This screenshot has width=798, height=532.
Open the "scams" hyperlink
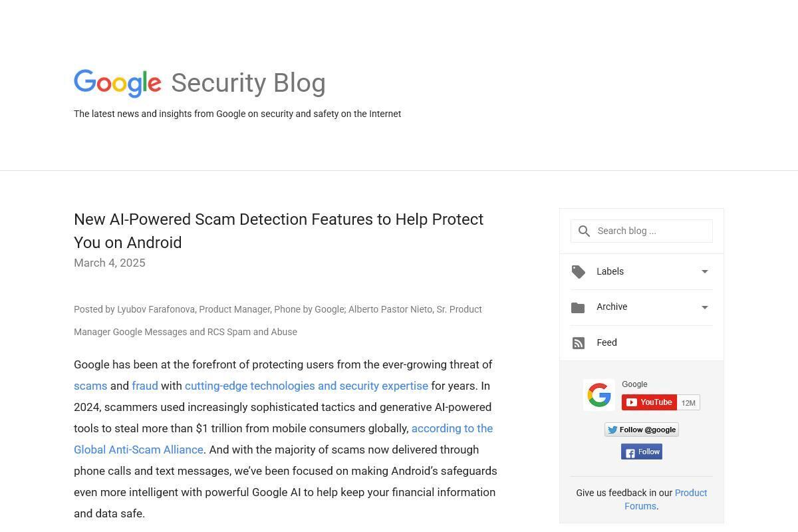90,386
